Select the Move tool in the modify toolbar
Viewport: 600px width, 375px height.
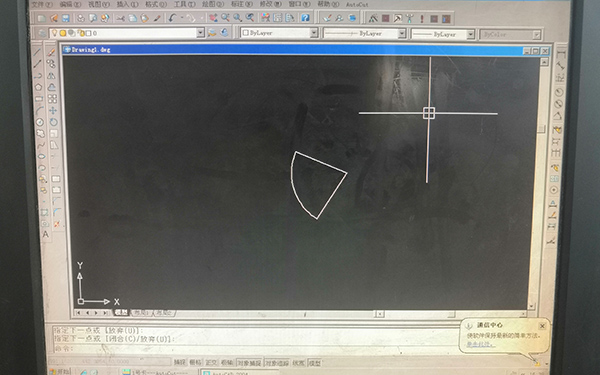coord(53,111)
